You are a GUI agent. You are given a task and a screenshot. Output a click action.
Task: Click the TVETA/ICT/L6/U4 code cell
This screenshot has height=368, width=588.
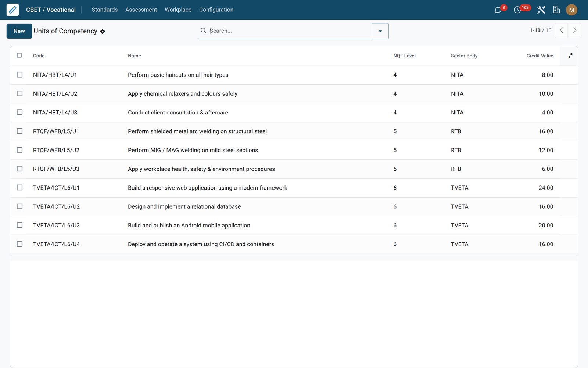(x=56, y=244)
